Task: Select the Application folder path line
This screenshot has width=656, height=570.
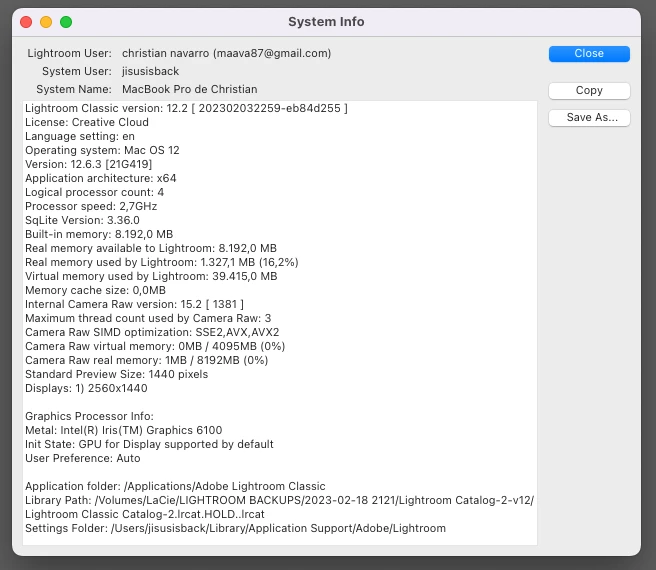Action: [x=175, y=486]
